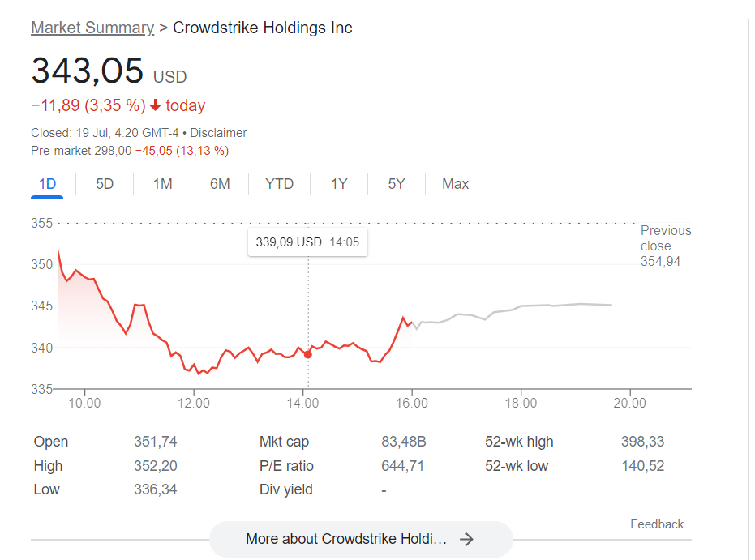
Task: Show the 1Y price chart
Action: (339, 184)
